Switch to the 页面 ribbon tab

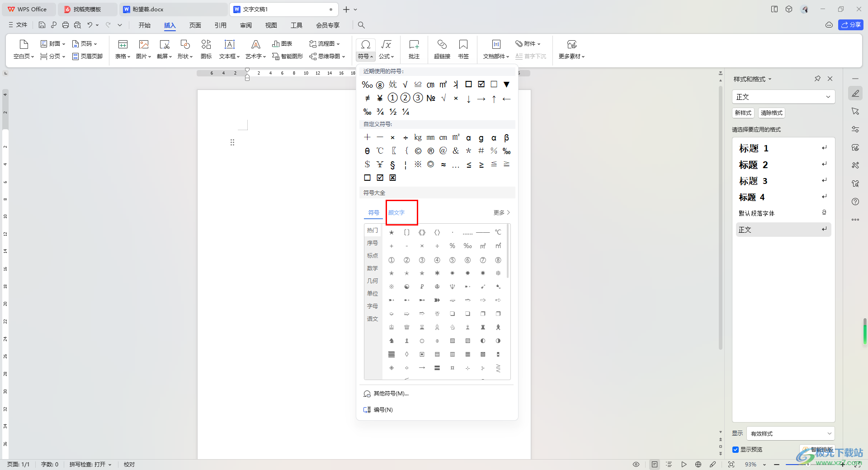pyautogui.click(x=195, y=25)
